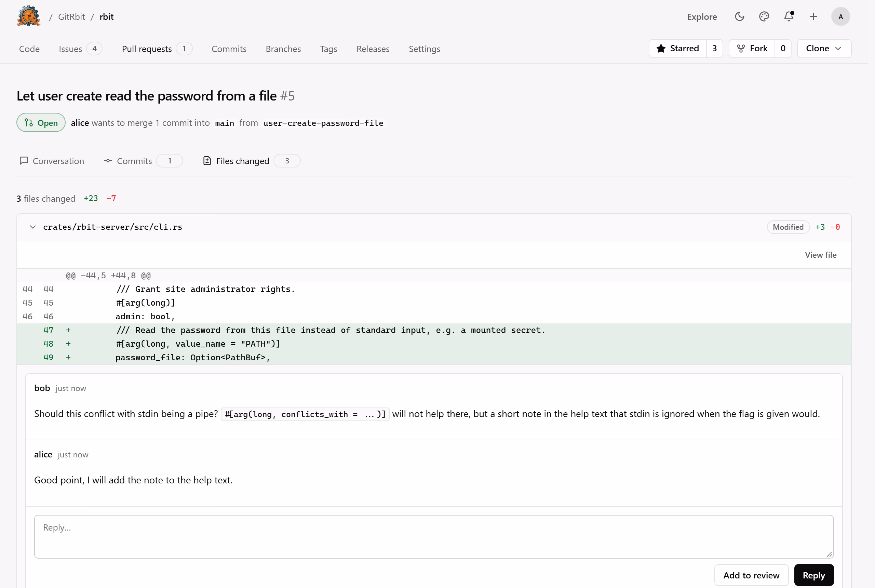This screenshot has width=875, height=588.
Task: Click user-create-password-file branch label
Action: pos(323,123)
